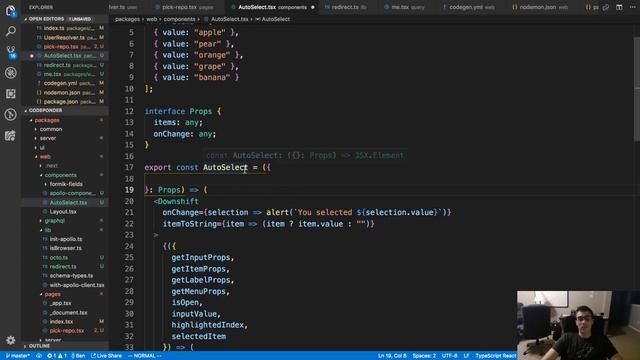
Task: Click the UTF-8 encoding indicator
Action: (449, 356)
